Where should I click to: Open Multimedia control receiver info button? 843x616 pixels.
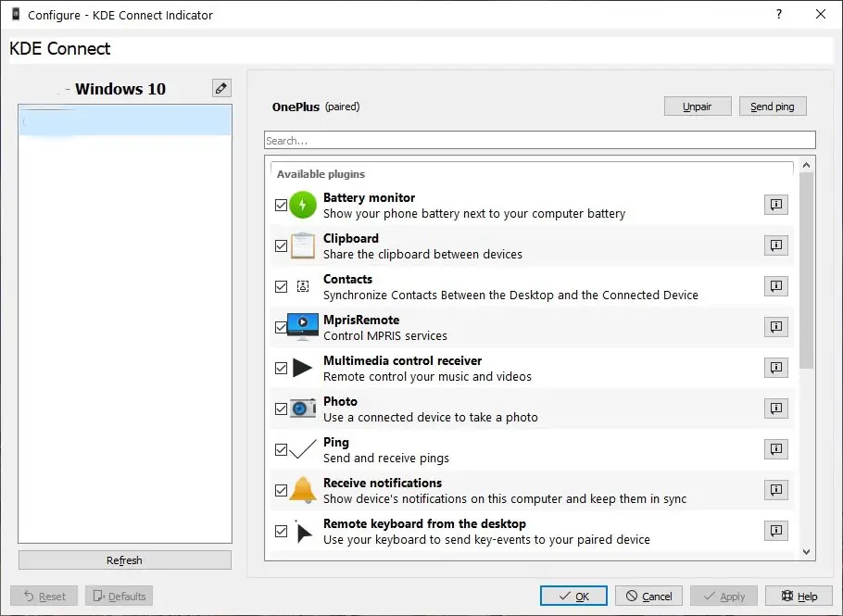point(775,368)
